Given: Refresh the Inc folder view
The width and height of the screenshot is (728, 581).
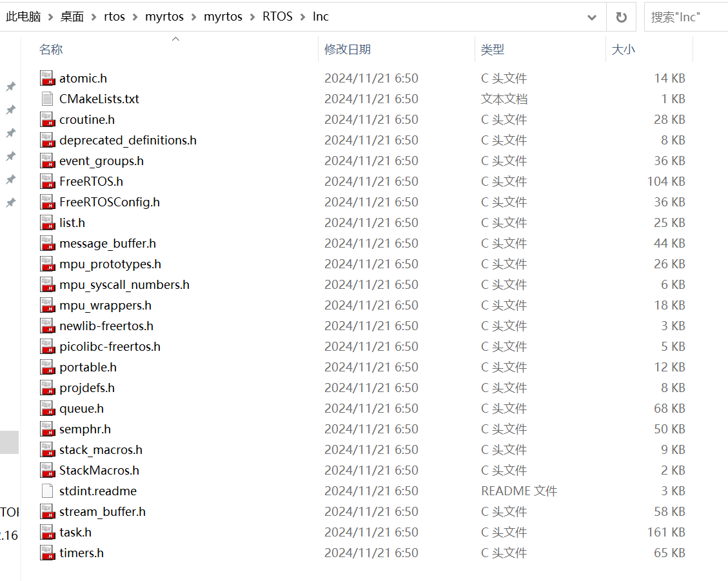Looking at the screenshot, I should [621, 17].
